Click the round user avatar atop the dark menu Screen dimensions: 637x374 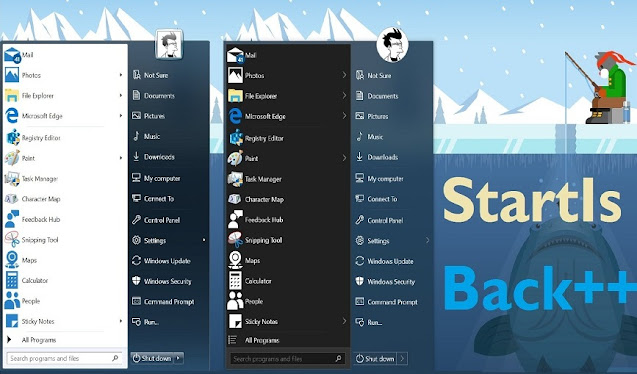coord(392,45)
